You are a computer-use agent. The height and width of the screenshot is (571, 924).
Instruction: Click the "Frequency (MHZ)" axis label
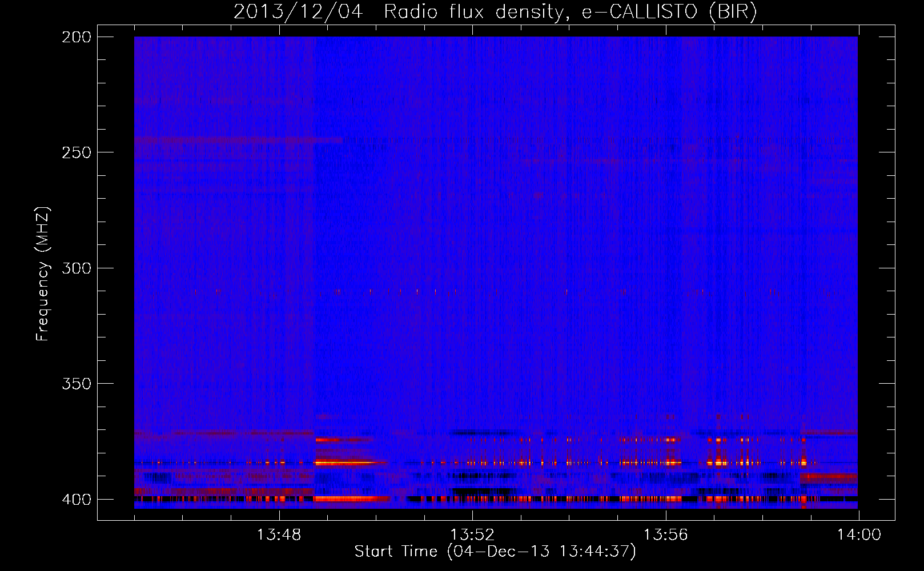[x=43, y=274]
